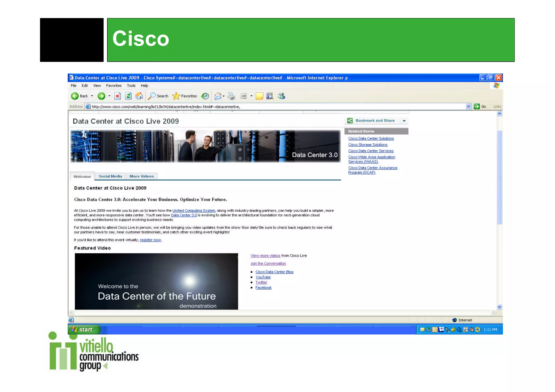Click vertical scrollbar down arrow
The image size is (555, 392).
[499, 307]
